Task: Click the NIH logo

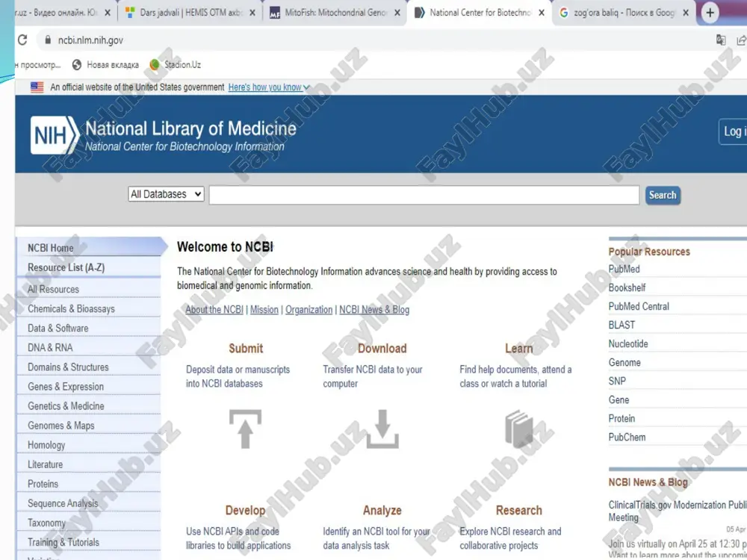Action: pyautogui.click(x=55, y=135)
